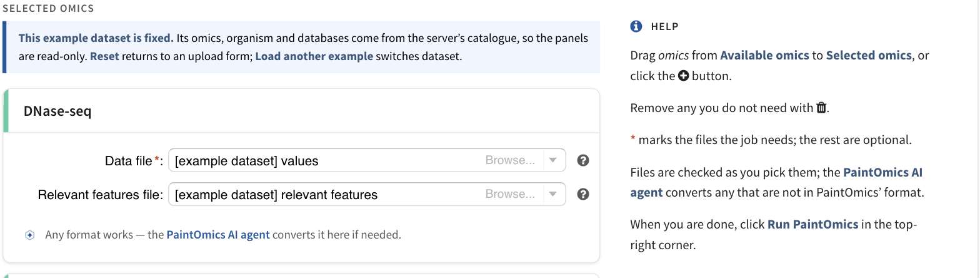The width and height of the screenshot is (980, 278).
Task: Click the plus circle icon in help text
Action: pos(683,76)
